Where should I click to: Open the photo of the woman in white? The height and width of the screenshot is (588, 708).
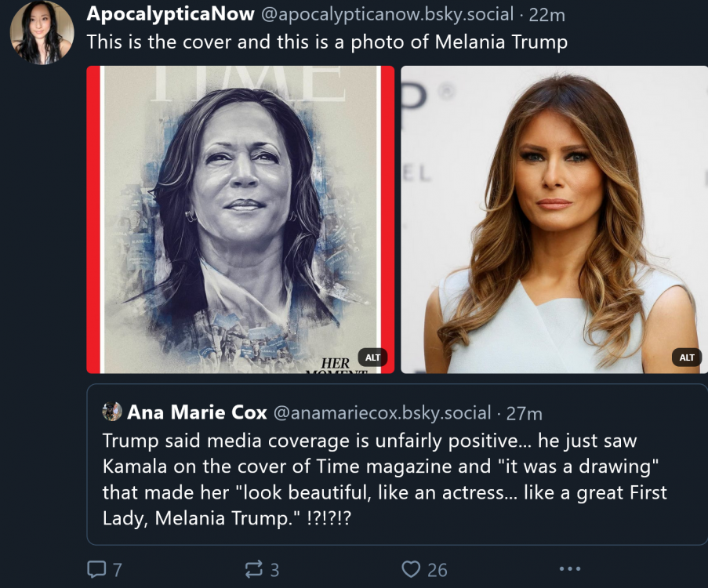coord(554,220)
